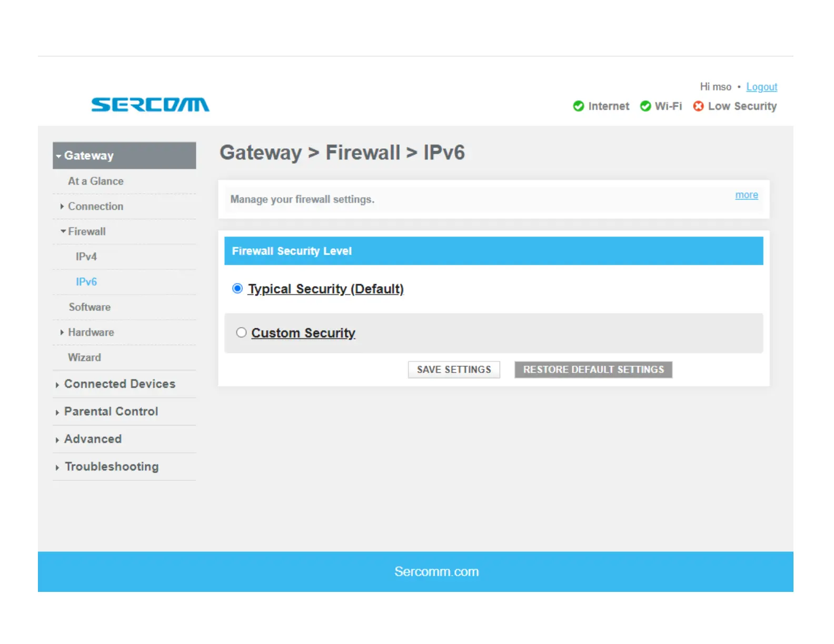This screenshot has height=644, width=834.
Task: Collapse the Gateway menu section
Action: (59, 156)
